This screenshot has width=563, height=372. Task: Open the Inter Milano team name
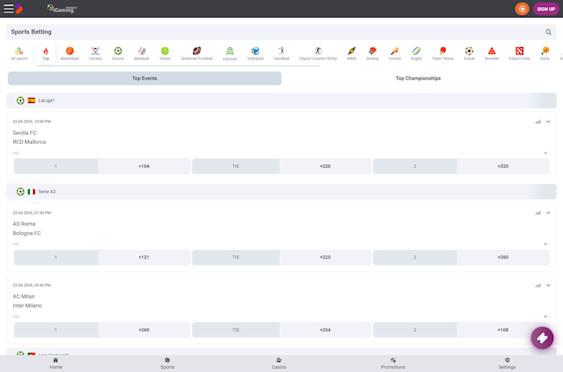27,306
